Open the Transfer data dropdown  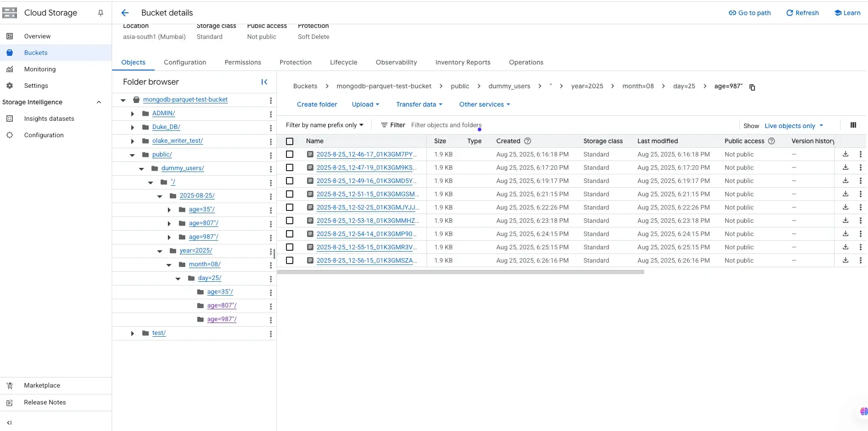(419, 104)
